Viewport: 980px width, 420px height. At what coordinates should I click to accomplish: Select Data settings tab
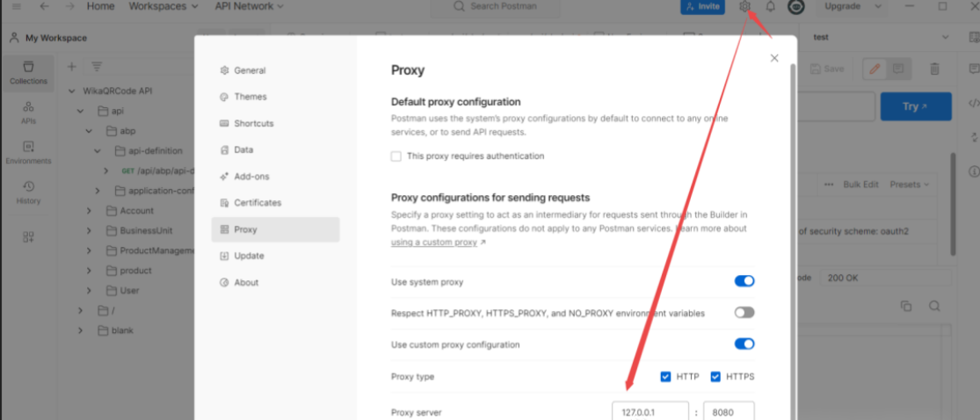pos(275,150)
